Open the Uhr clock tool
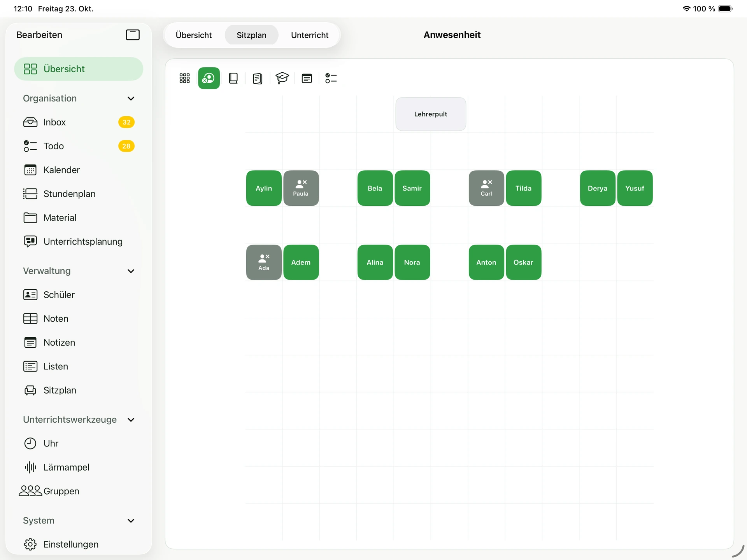The image size is (747, 560). (79, 443)
